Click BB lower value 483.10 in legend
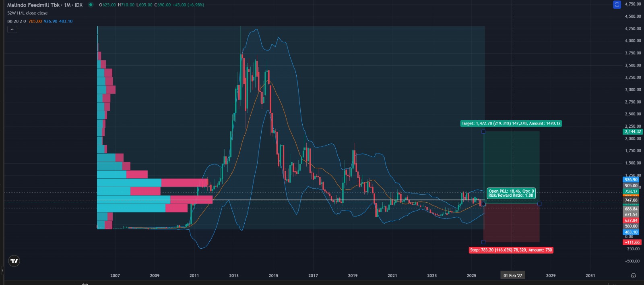 (66, 21)
